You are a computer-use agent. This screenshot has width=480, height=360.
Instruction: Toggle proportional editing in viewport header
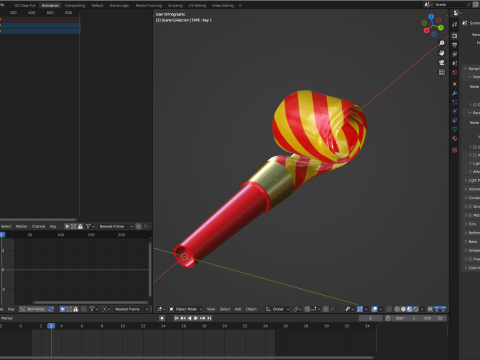[x=326, y=309]
